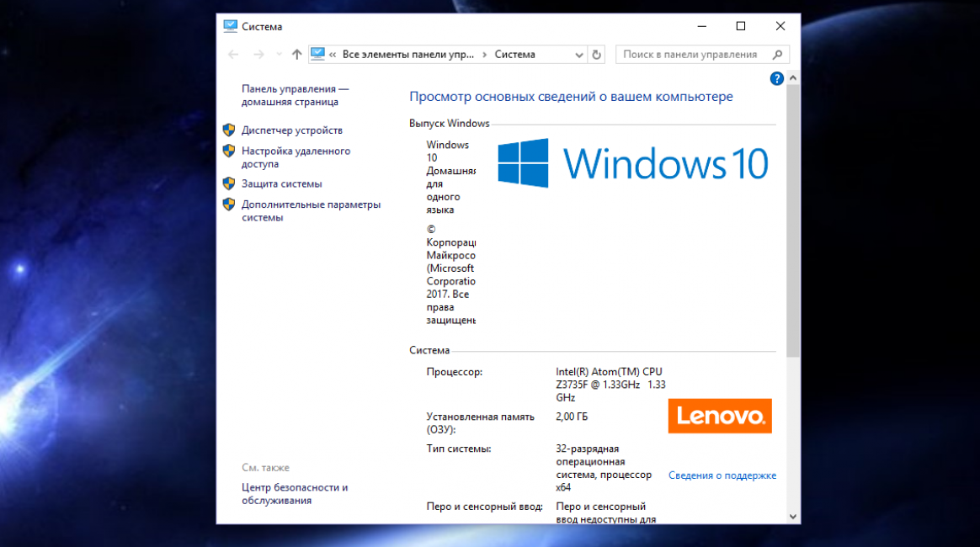Click the 'Установленная память (ОЗУ):' label
Viewport: 980px width, 547px height.
pos(481,422)
